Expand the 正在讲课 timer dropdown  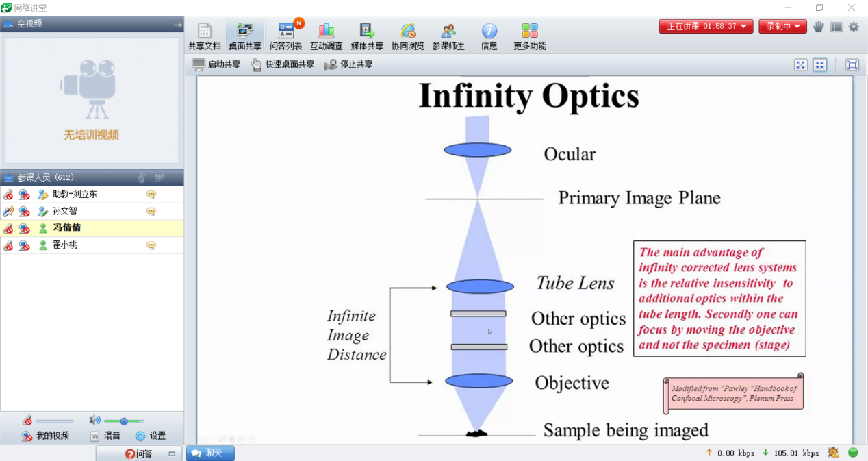[x=706, y=27]
